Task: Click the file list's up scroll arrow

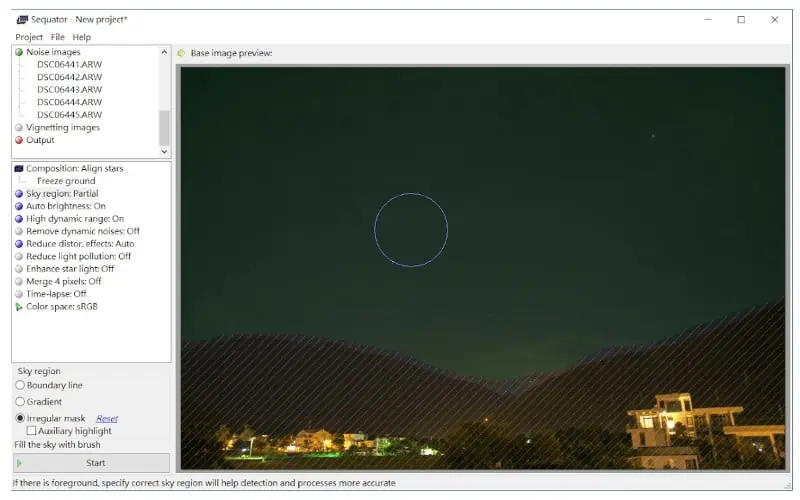Action: tap(164, 52)
